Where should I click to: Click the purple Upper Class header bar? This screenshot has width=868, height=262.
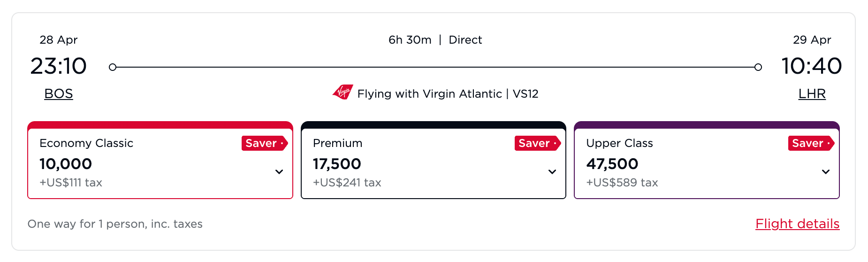(x=707, y=125)
